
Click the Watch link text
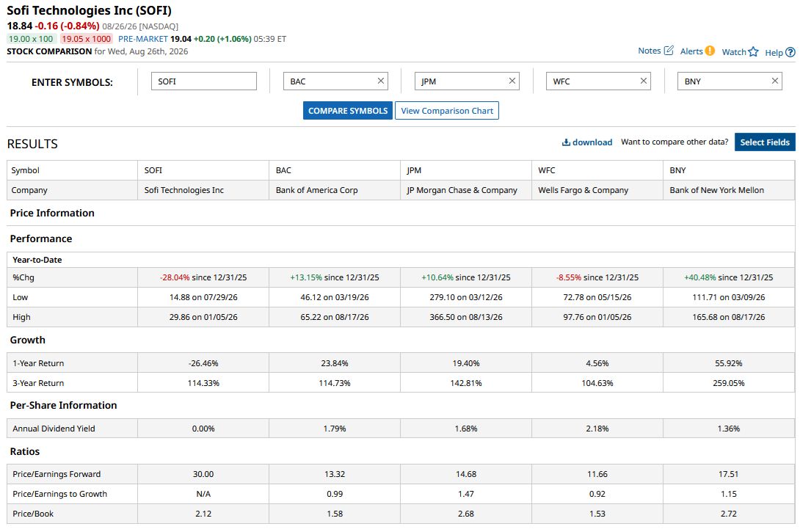click(x=734, y=51)
